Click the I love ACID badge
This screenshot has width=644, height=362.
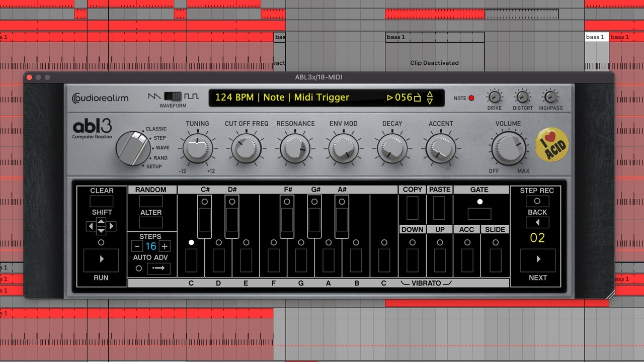552,146
